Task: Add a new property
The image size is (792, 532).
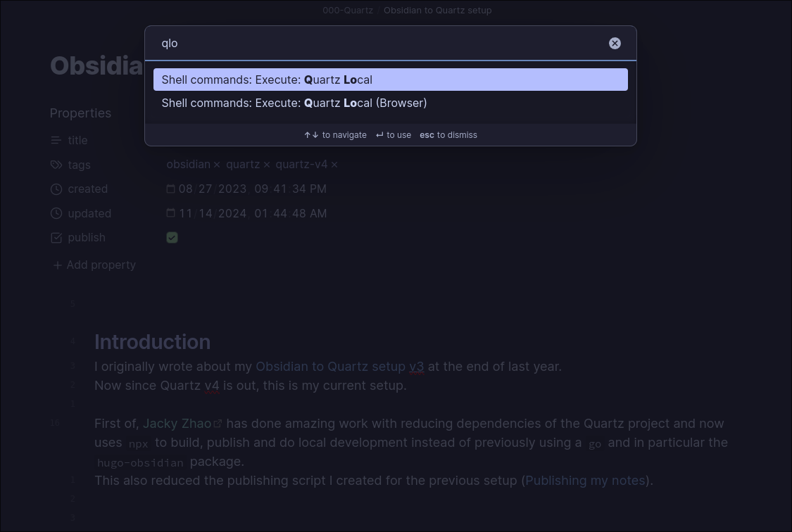Action: (94, 265)
